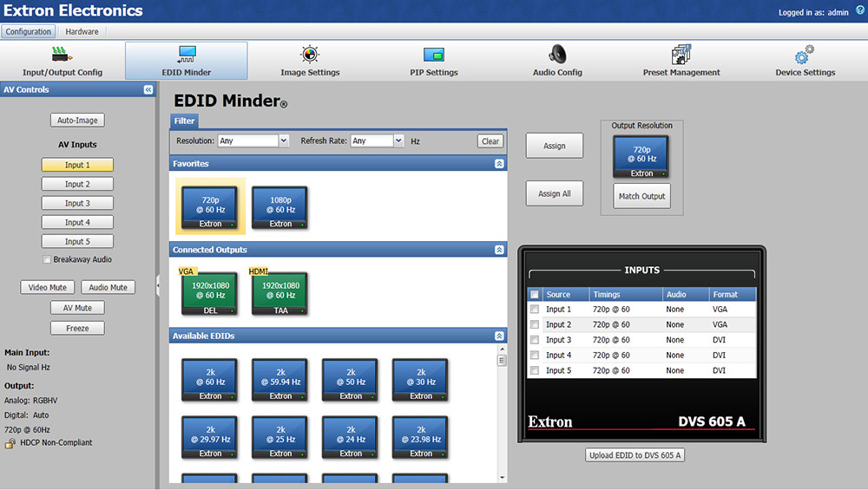Image resolution: width=868 pixels, height=490 pixels.
Task: Select Input 5 AV input
Action: click(77, 242)
